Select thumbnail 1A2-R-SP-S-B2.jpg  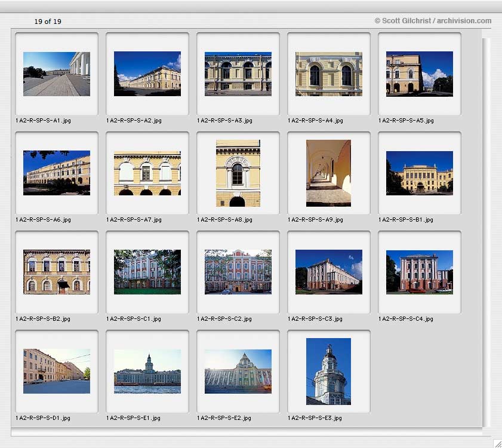tap(57, 272)
